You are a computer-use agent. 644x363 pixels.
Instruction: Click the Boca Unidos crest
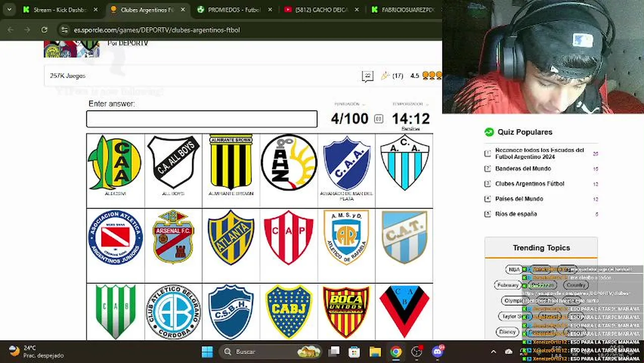pyautogui.click(x=346, y=312)
